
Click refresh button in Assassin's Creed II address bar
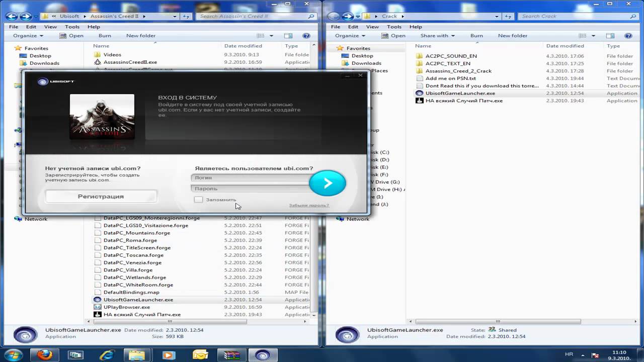click(187, 16)
